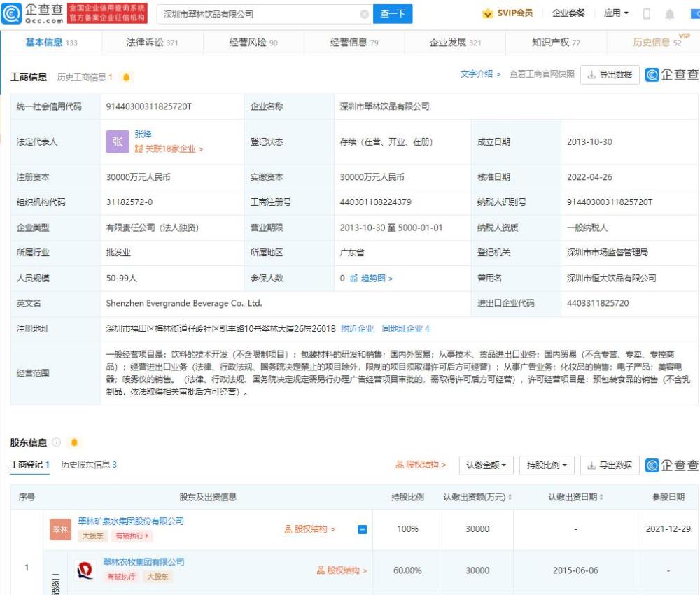Open 查看工商官网快照 link
This screenshot has height=595, width=700.
click(x=542, y=74)
